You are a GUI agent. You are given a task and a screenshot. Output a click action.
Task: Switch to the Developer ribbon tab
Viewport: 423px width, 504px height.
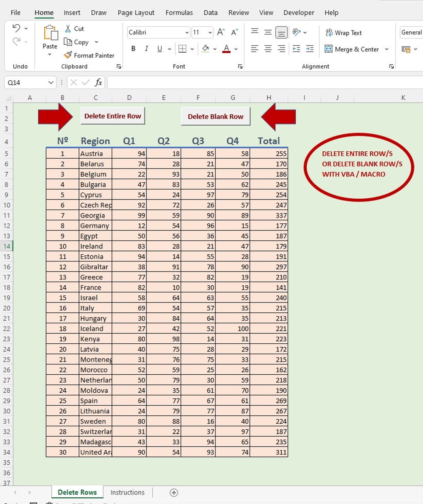(x=299, y=13)
